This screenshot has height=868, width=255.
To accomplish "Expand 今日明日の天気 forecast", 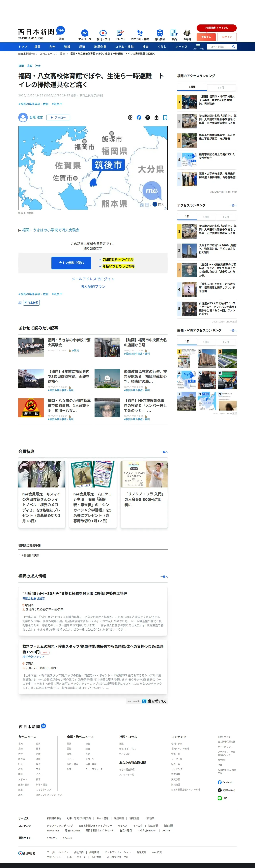I will 30,556.
